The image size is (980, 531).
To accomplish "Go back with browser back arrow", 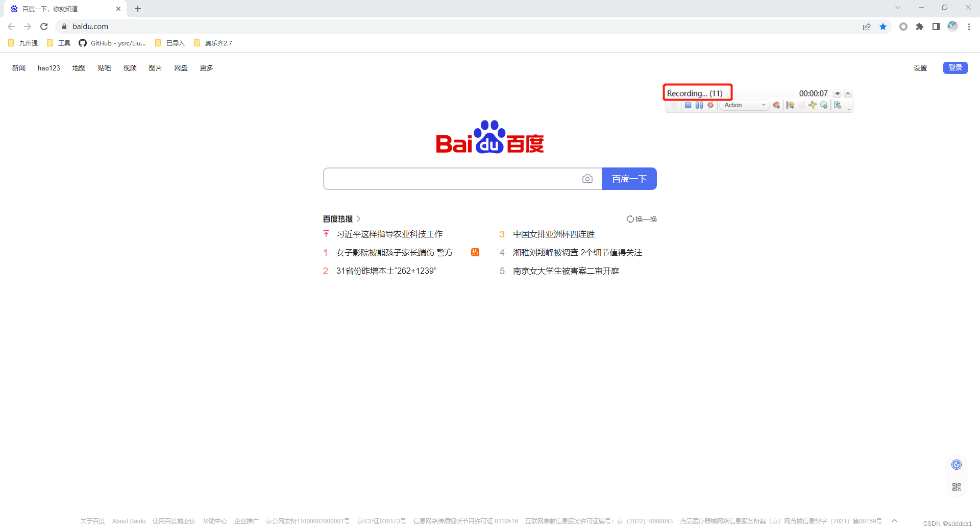I will tap(11, 27).
